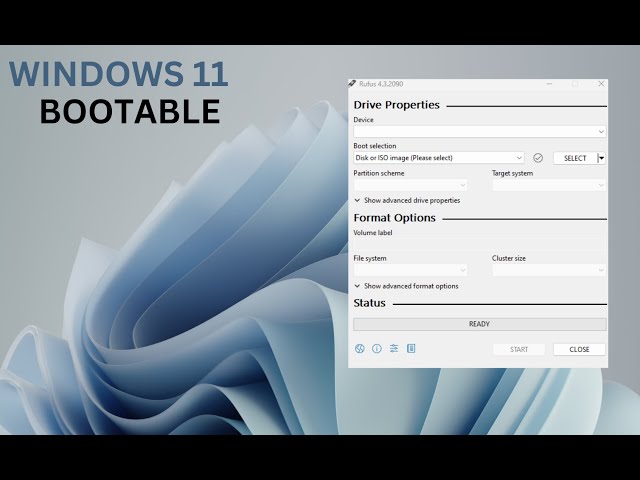Click the CLOSE button
Screen dimensions: 640x480
point(579,349)
